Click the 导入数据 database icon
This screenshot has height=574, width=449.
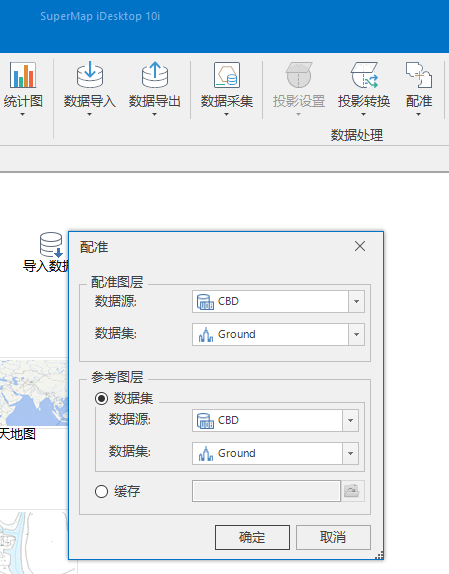pos(51,245)
